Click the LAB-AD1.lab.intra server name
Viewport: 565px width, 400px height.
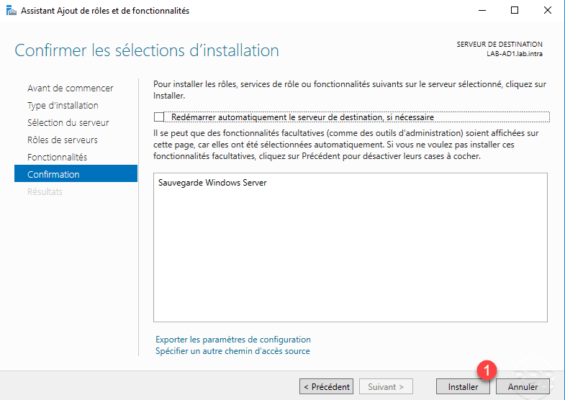(x=514, y=54)
